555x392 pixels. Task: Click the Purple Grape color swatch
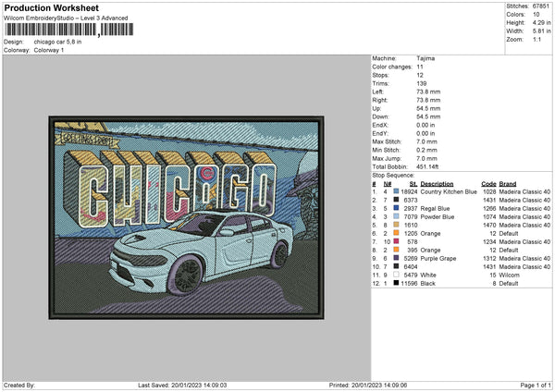coord(396,258)
